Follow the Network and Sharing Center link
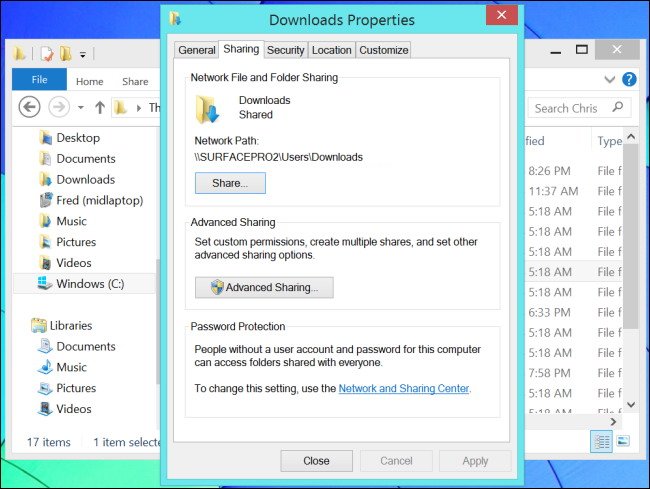 click(403, 388)
